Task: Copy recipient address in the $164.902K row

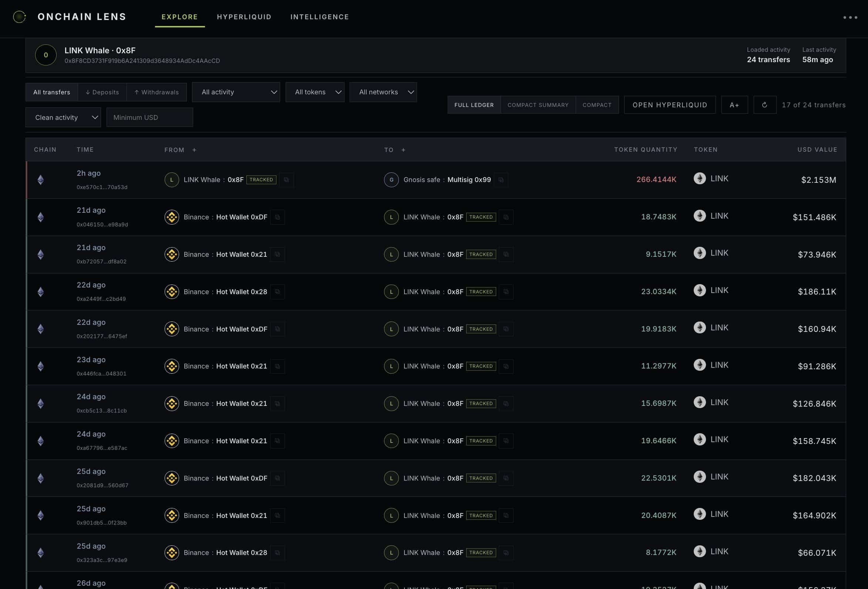Action: (x=506, y=516)
